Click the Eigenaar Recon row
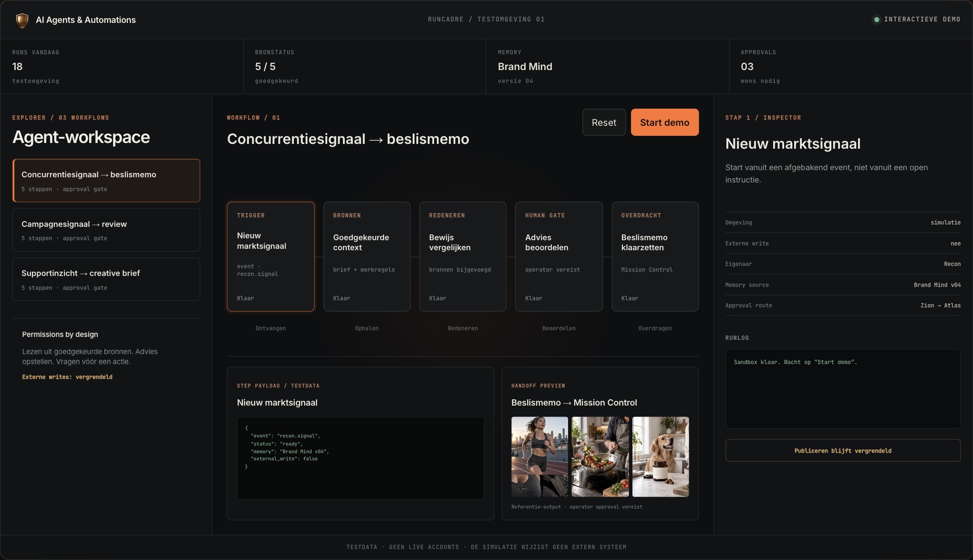The height and width of the screenshot is (560, 973). click(x=843, y=264)
